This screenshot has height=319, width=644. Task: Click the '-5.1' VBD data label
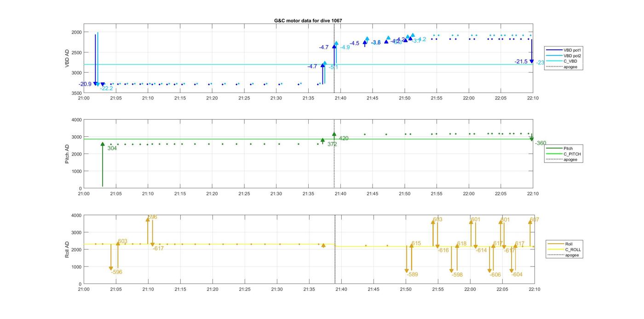333,67
